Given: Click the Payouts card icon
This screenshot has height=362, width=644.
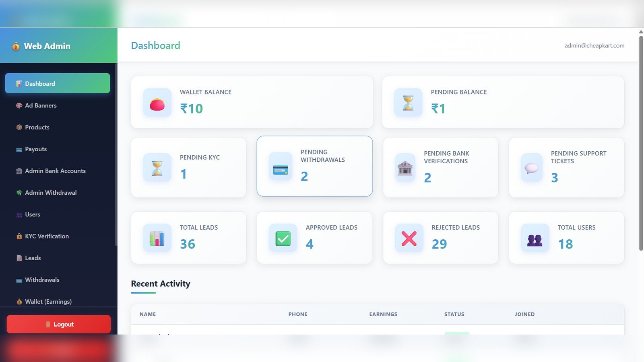Looking at the screenshot, I should (x=19, y=150).
